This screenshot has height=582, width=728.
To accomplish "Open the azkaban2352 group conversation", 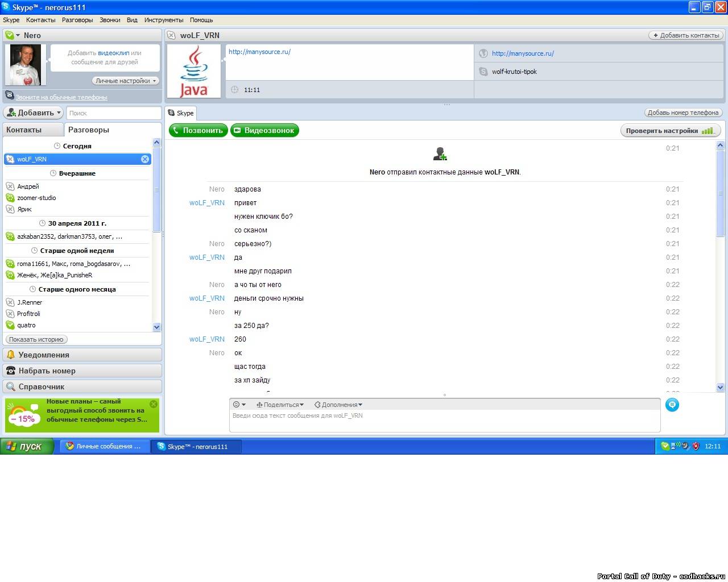I will pyautogui.click(x=77, y=236).
